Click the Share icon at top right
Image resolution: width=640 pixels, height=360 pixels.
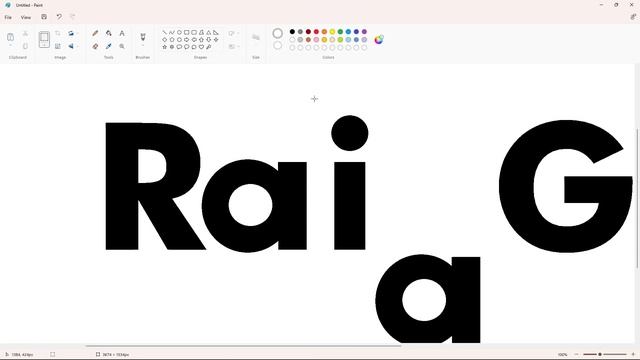(633, 17)
